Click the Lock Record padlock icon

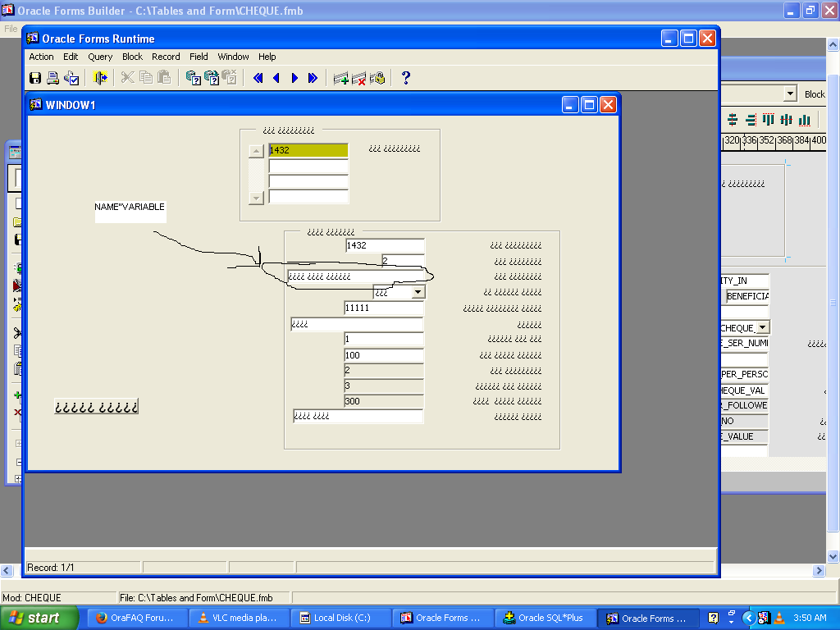point(377,78)
